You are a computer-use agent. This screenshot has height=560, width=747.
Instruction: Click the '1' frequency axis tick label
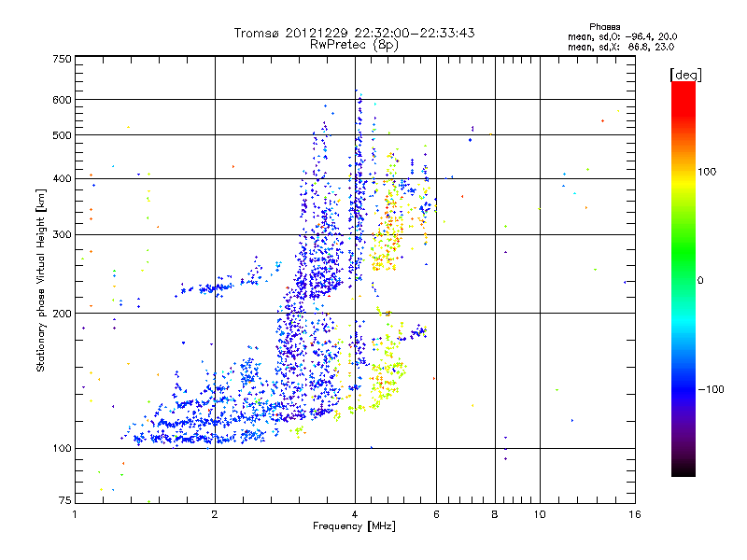click(x=75, y=514)
